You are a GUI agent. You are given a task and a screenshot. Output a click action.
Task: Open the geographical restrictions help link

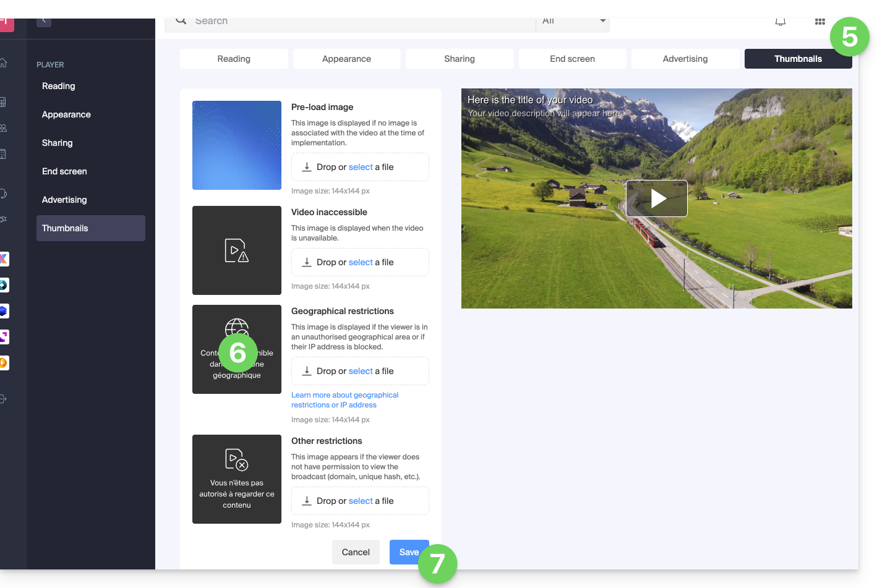point(344,400)
